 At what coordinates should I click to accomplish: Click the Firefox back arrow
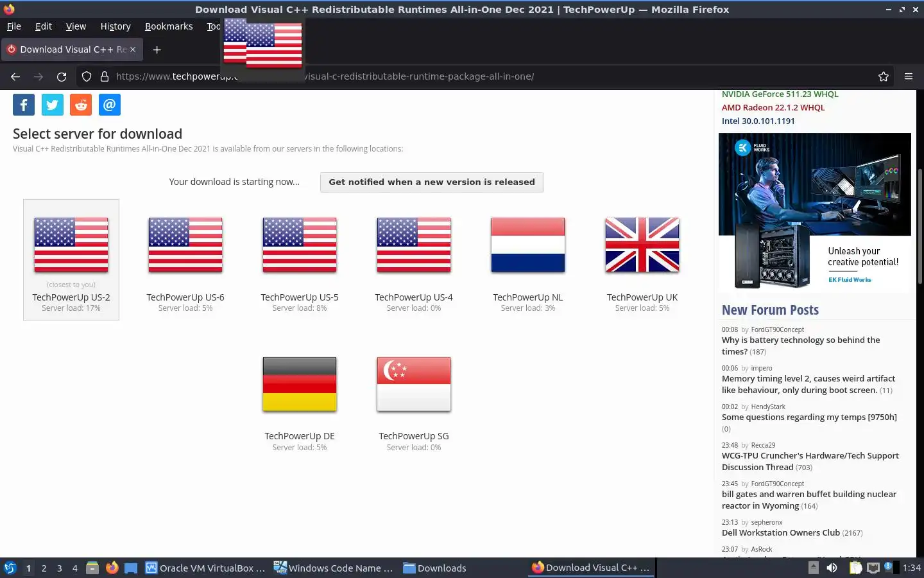15,76
